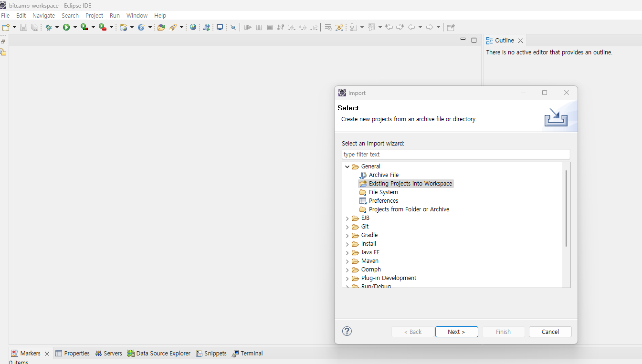Viewport: 642px width, 364px height.
Task: Click the Search flashlight icon
Action: click(173, 27)
